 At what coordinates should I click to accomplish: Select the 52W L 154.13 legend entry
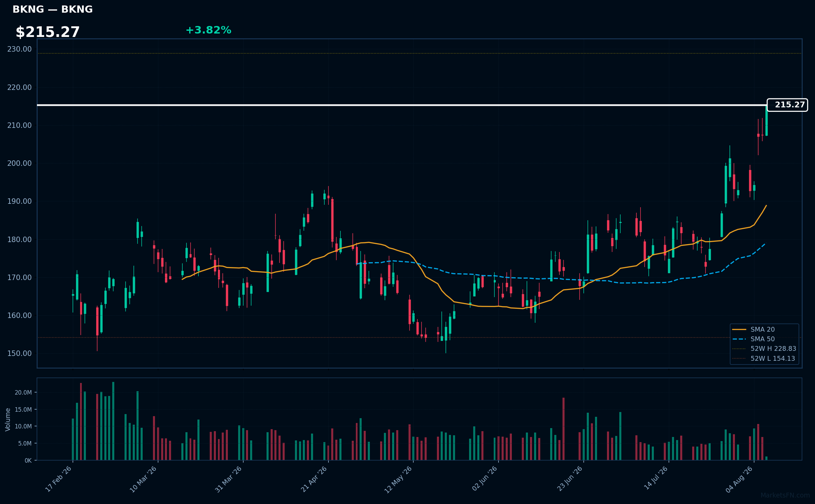pyautogui.click(x=764, y=358)
